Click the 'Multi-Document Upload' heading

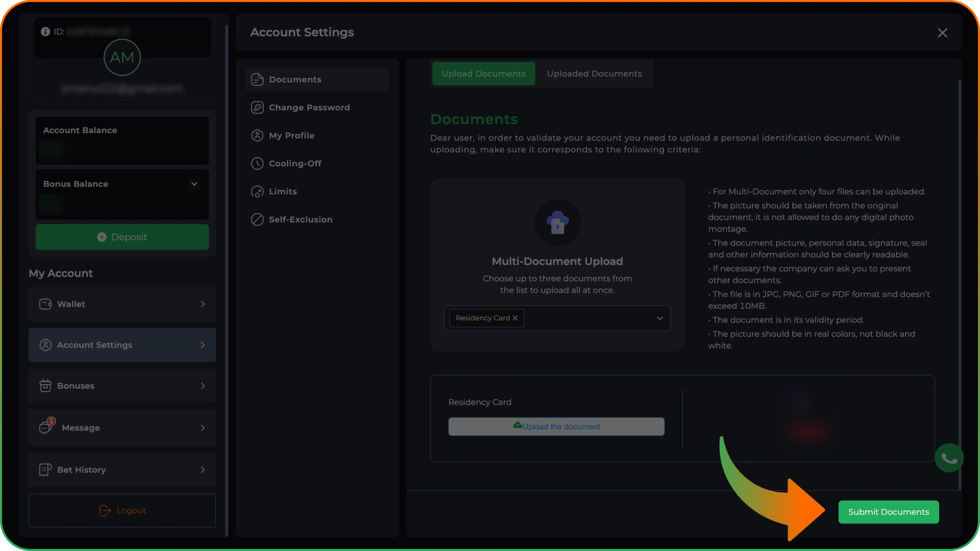[557, 261]
